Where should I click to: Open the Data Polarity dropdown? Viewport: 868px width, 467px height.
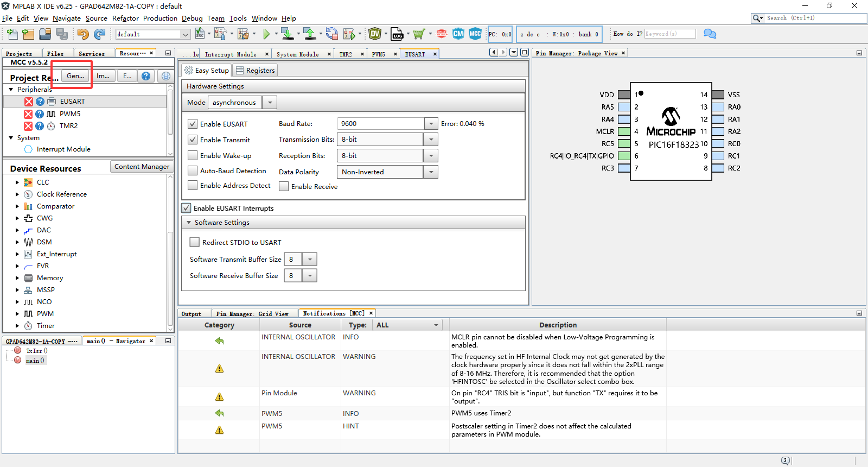pyautogui.click(x=431, y=172)
